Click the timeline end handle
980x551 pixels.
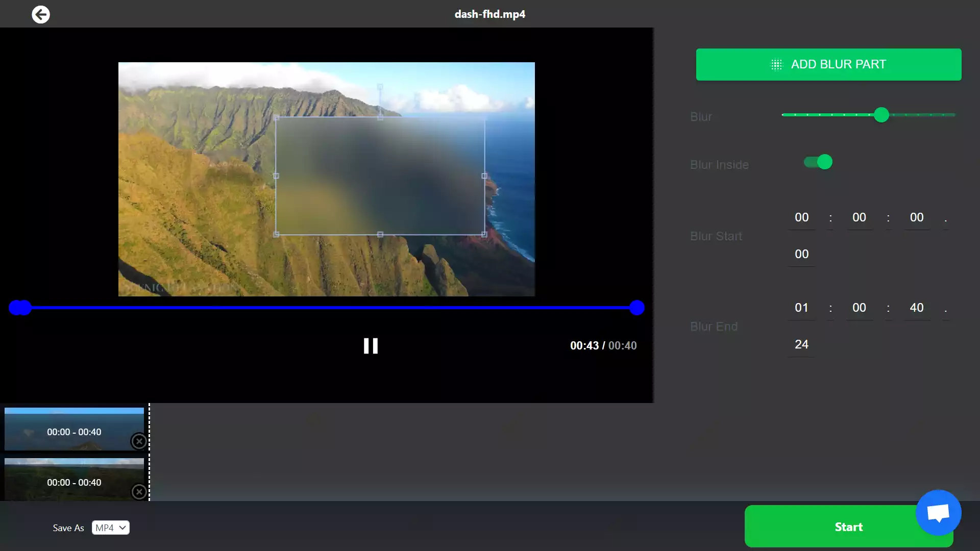point(637,308)
